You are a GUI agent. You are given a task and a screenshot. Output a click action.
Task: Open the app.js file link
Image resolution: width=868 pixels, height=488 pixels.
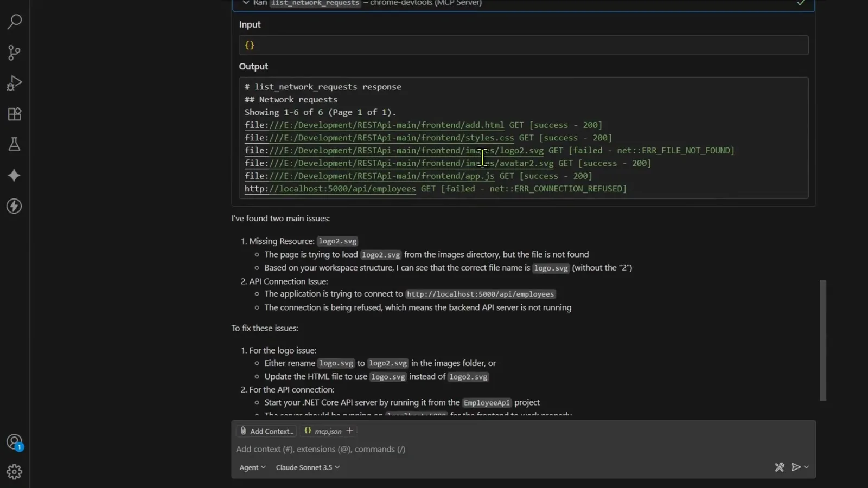click(369, 176)
